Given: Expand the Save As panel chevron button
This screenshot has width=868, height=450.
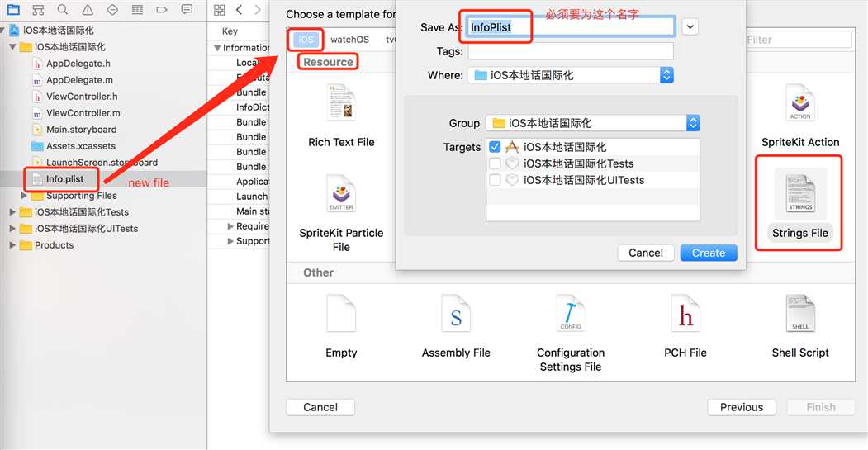Looking at the screenshot, I should 690,26.
